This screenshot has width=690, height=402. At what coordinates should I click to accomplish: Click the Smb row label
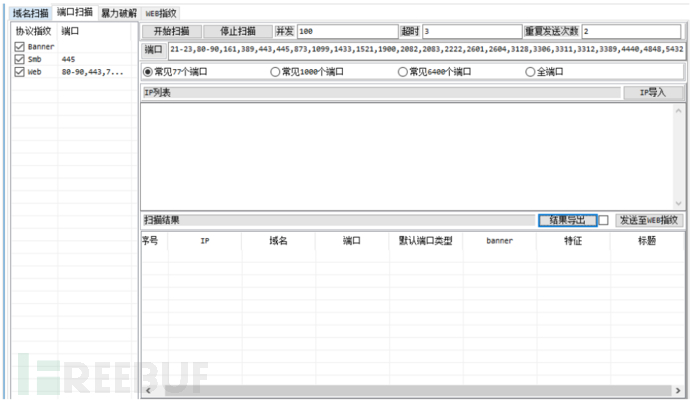coord(34,59)
